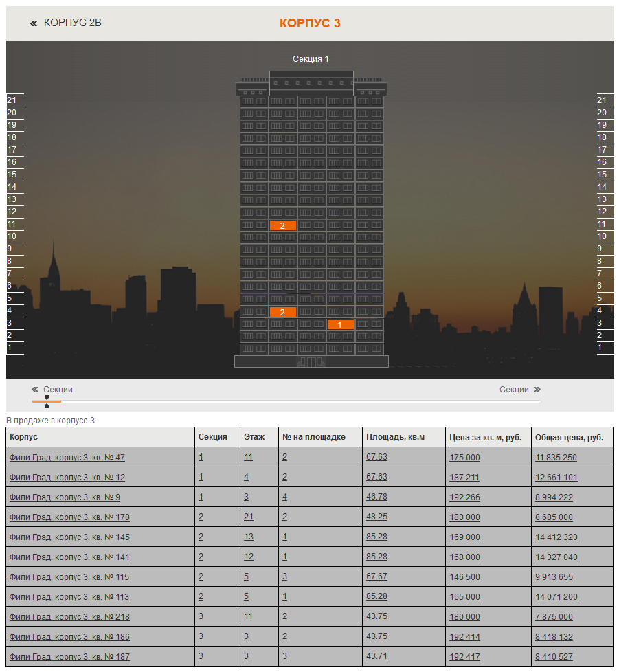Click total price 8 685 000
Viewport: 619px width, 672px height.
point(554,517)
